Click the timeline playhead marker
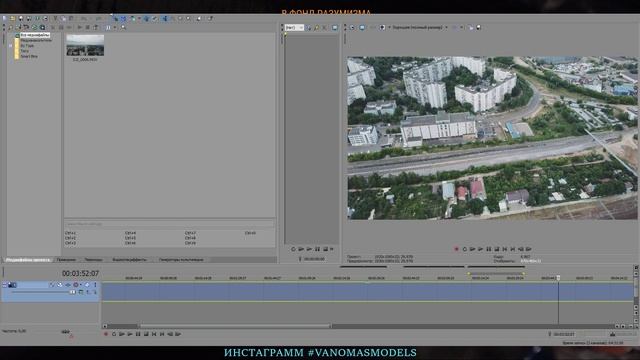640x360 pixels. [558, 278]
